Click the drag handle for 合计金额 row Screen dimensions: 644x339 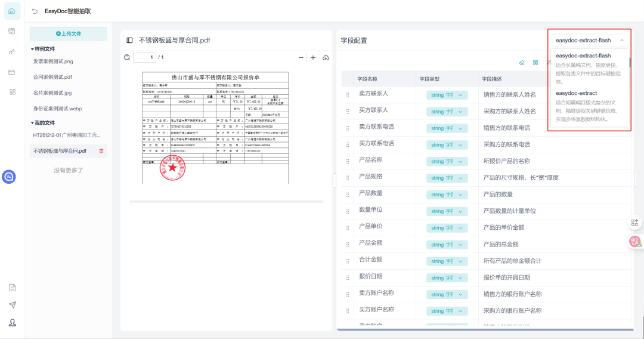coord(348,261)
